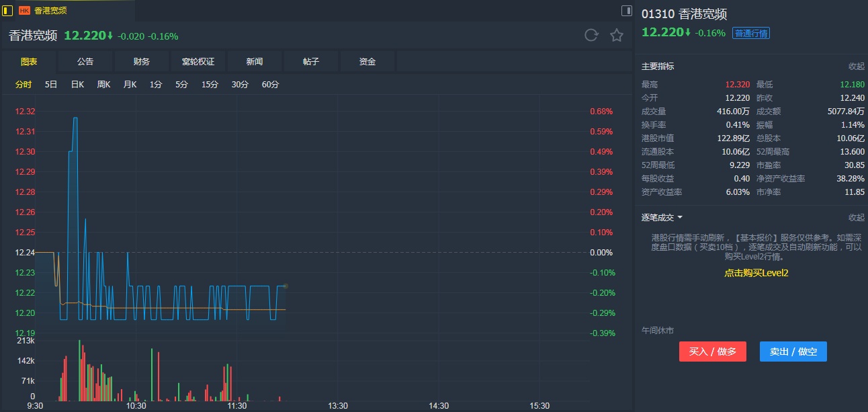This screenshot has width=868, height=412.
Task: Click the 普通行情 quote type badge
Action: [x=751, y=33]
